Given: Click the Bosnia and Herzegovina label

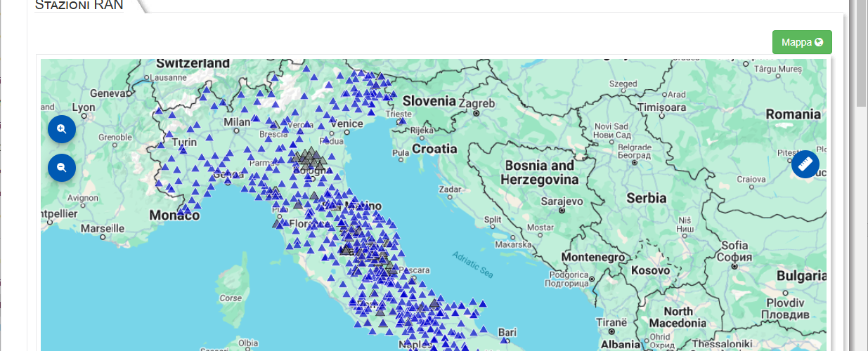Looking at the screenshot, I should (x=539, y=173).
